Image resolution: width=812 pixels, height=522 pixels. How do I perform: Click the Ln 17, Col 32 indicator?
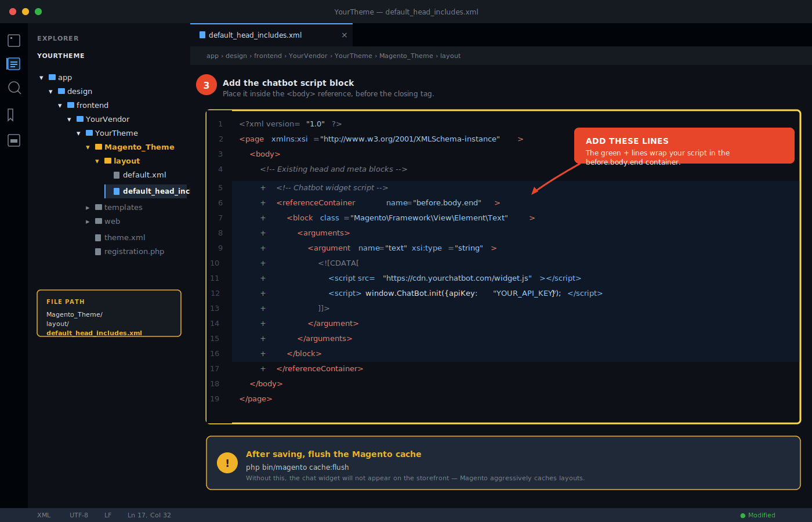coord(149,515)
